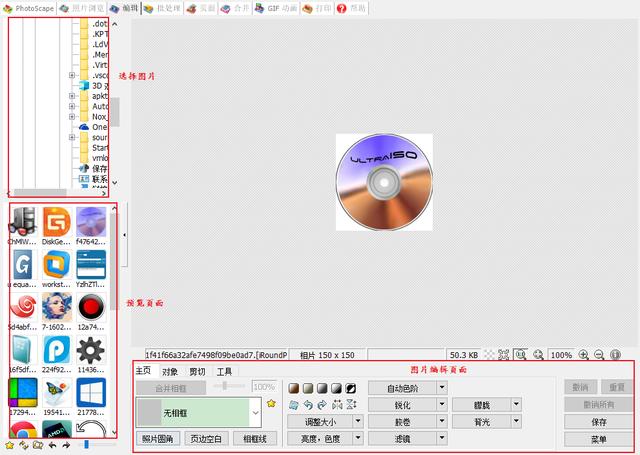Switch to the 编辑 editor tab
640x455 pixels.
pos(124,8)
